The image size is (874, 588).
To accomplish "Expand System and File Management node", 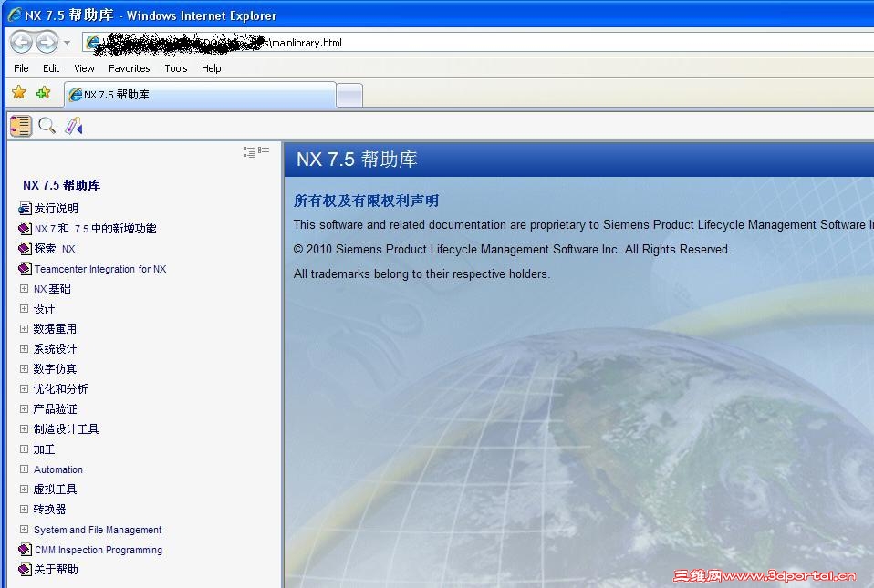I will point(24,529).
